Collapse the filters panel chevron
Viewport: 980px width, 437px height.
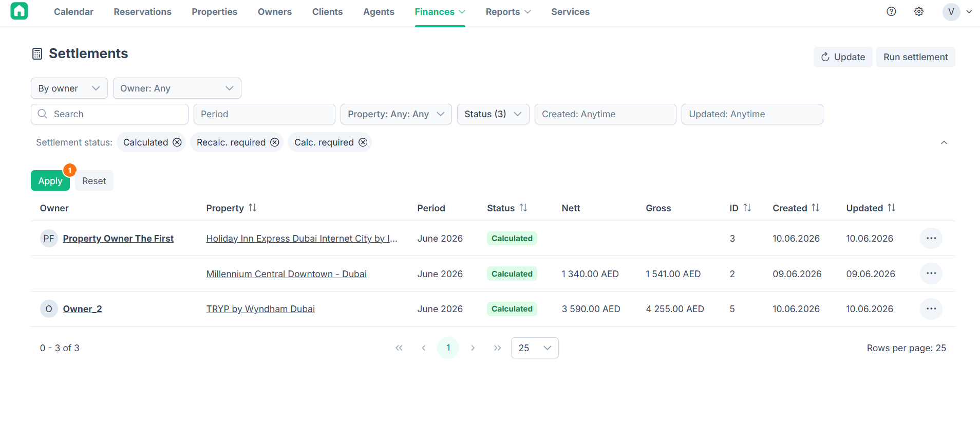(944, 142)
